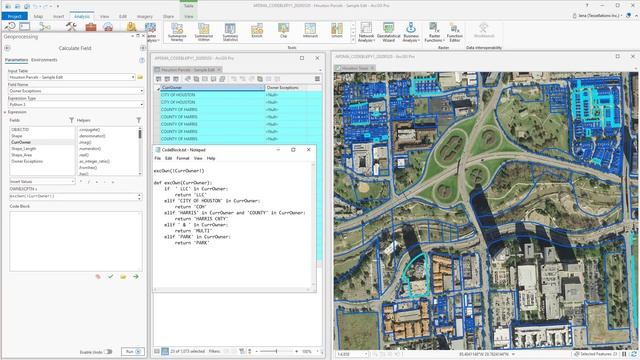The image size is (640, 360).
Task: Expand the analysis tools gallery arrow
Action: pos(353,40)
